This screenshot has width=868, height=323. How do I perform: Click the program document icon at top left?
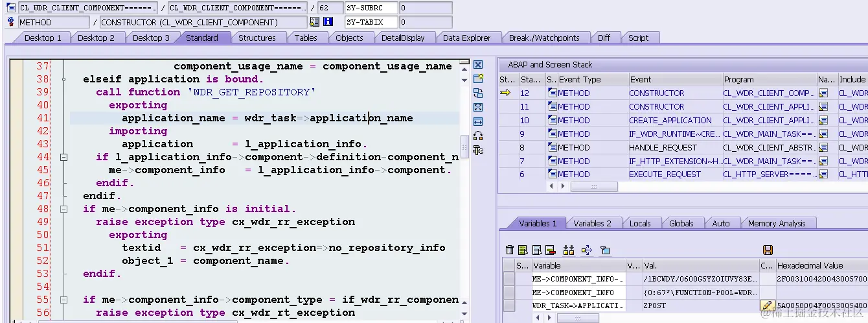tap(11, 8)
